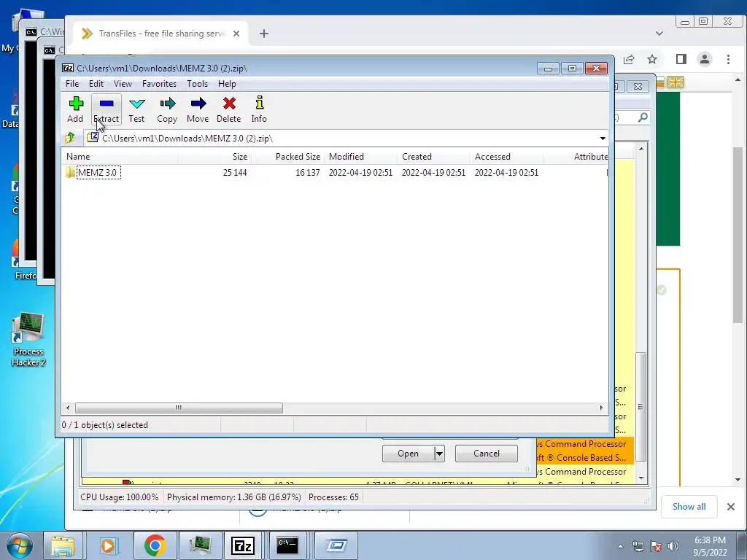
Task: Sort by the Created column header
Action: click(433, 157)
